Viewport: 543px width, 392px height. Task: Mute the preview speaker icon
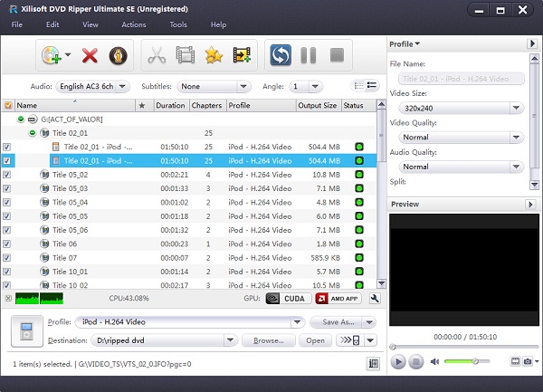point(434,361)
